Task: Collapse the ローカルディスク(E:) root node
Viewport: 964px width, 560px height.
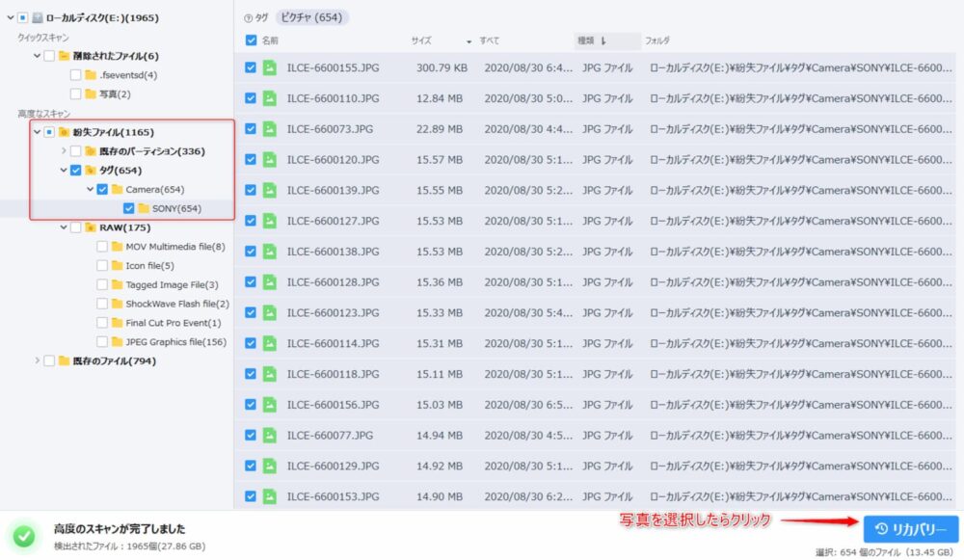Action: (11, 17)
